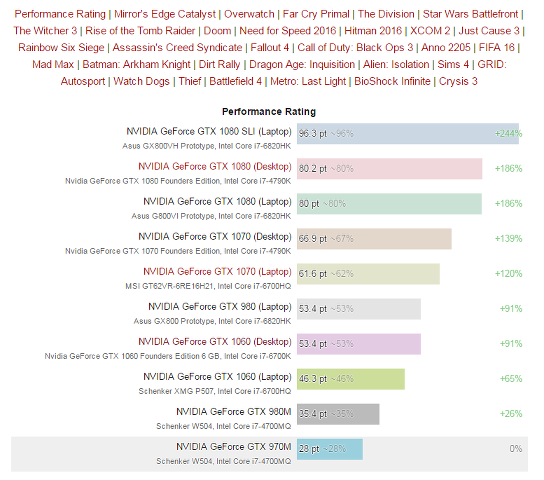
Task: Select the Thief benchmark link
Action: coord(190,82)
